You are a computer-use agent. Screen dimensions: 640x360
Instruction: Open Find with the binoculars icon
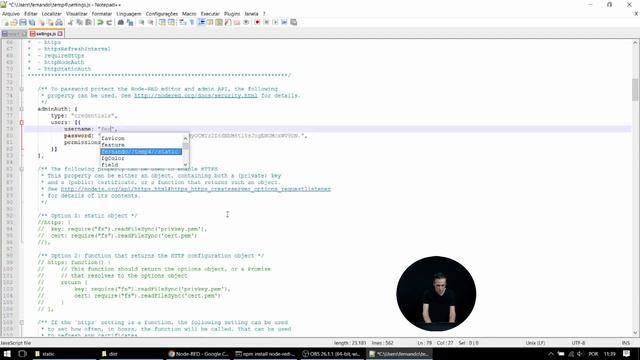point(120,22)
